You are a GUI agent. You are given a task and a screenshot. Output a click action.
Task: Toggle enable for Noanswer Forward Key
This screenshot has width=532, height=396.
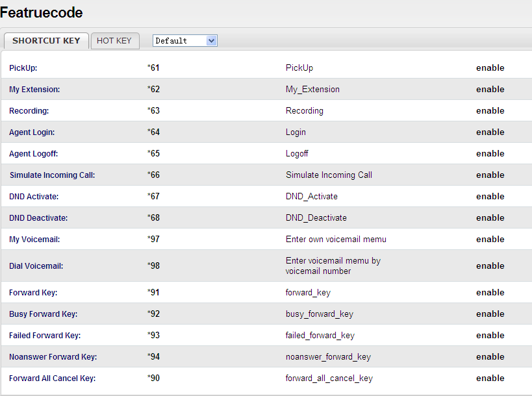[490, 357]
